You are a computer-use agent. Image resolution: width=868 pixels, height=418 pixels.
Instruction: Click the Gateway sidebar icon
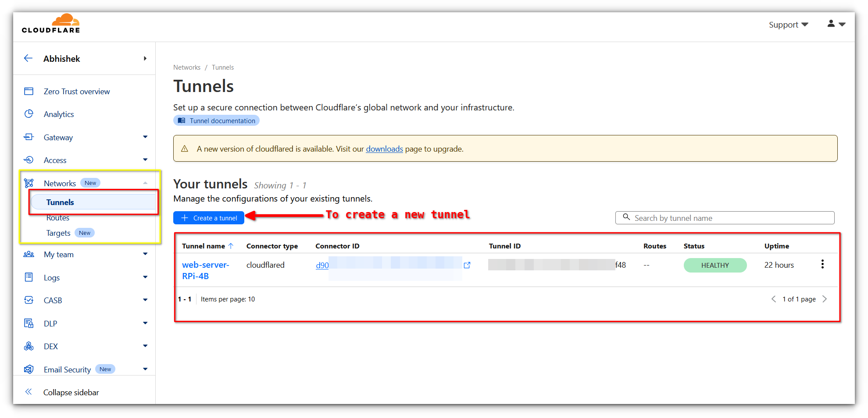[29, 137]
